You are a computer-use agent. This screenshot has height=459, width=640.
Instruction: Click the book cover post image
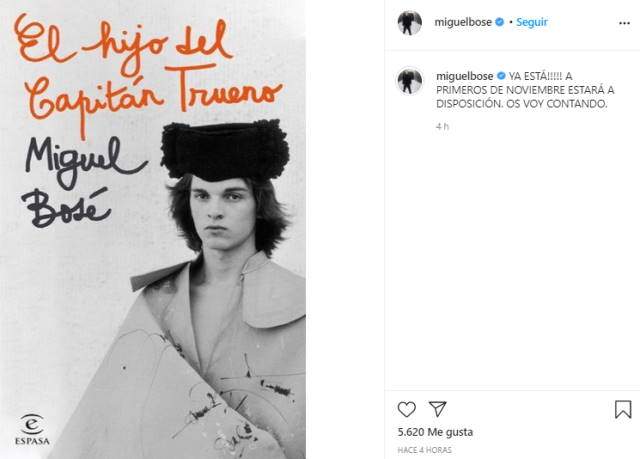153,229
